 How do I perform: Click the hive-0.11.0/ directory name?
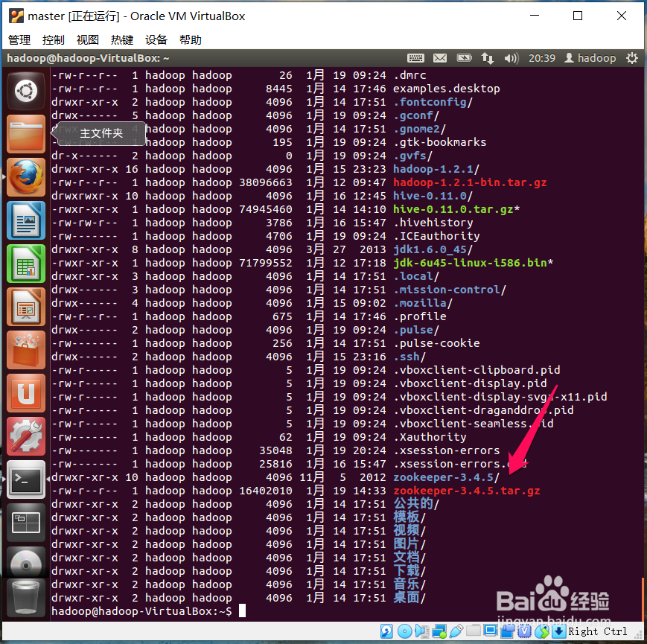coord(433,196)
